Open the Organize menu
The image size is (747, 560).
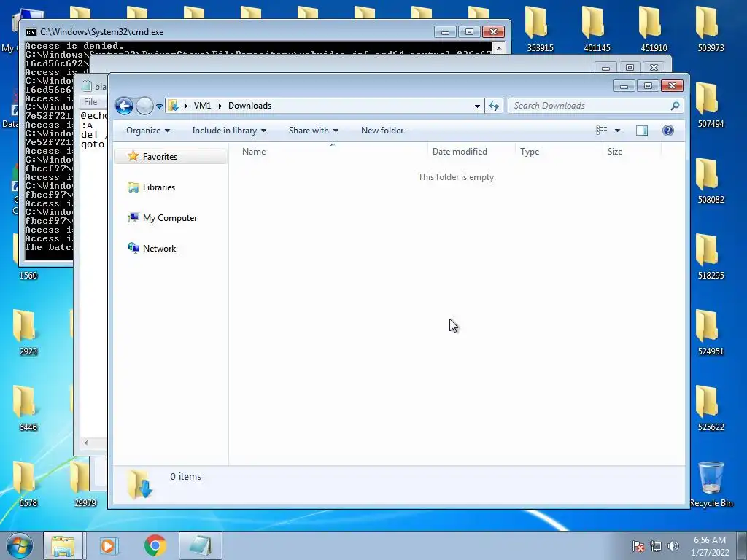point(147,131)
